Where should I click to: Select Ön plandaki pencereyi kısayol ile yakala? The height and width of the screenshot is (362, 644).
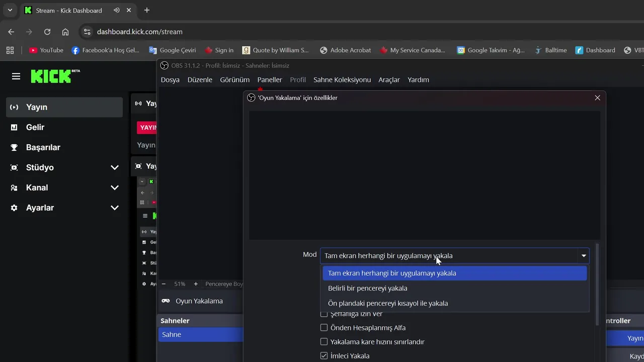pyautogui.click(x=454, y=303)
